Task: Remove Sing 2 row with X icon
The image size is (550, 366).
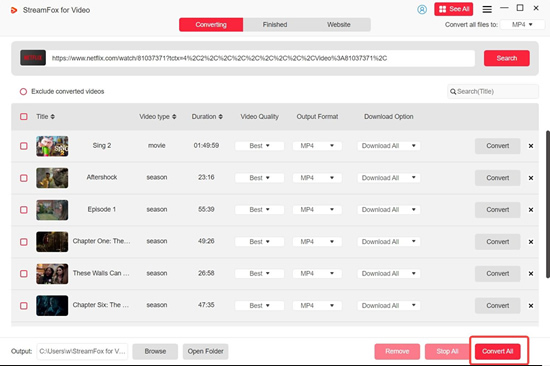Action: [531, 146]
